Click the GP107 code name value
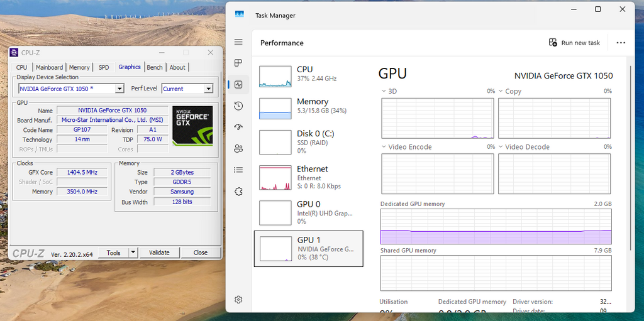This screenshot has height=321, width=644. pos(82,129)
